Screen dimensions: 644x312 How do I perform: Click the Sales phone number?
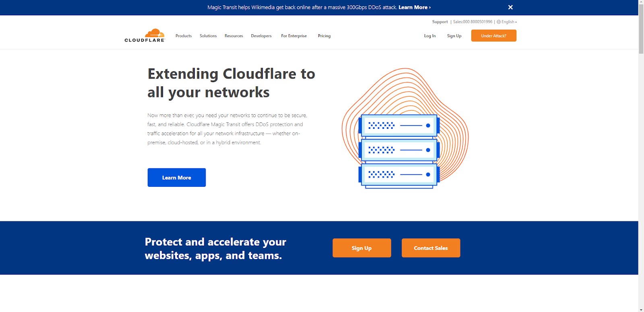click(x=473, y=22)
